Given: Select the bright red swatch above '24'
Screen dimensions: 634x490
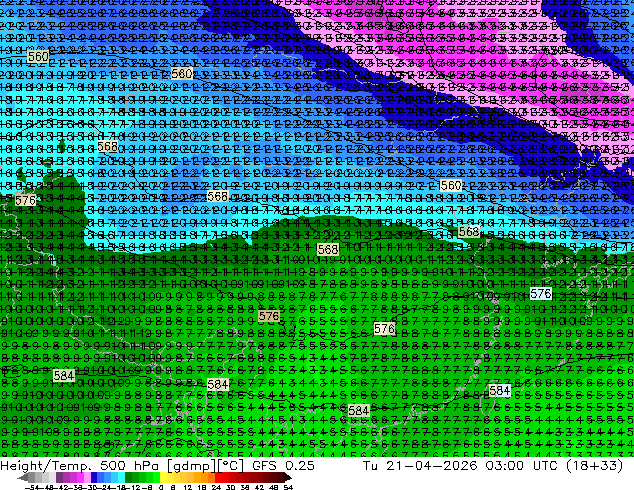Looking at the screenshot, I should pos(218,478).
